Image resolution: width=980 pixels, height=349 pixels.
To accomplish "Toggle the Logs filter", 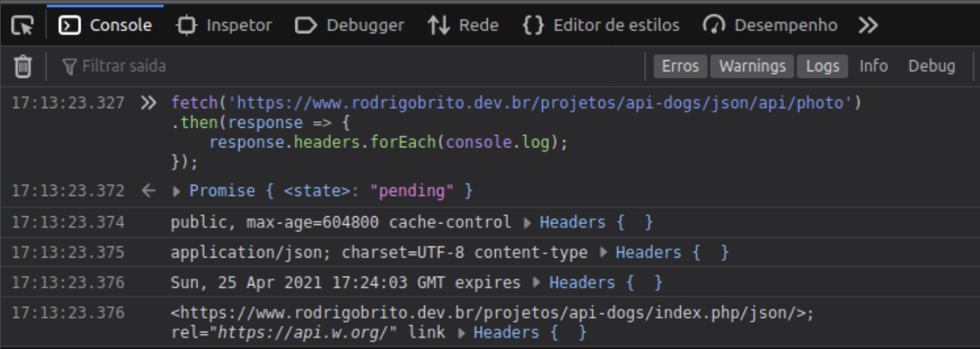I will [822, 66].
